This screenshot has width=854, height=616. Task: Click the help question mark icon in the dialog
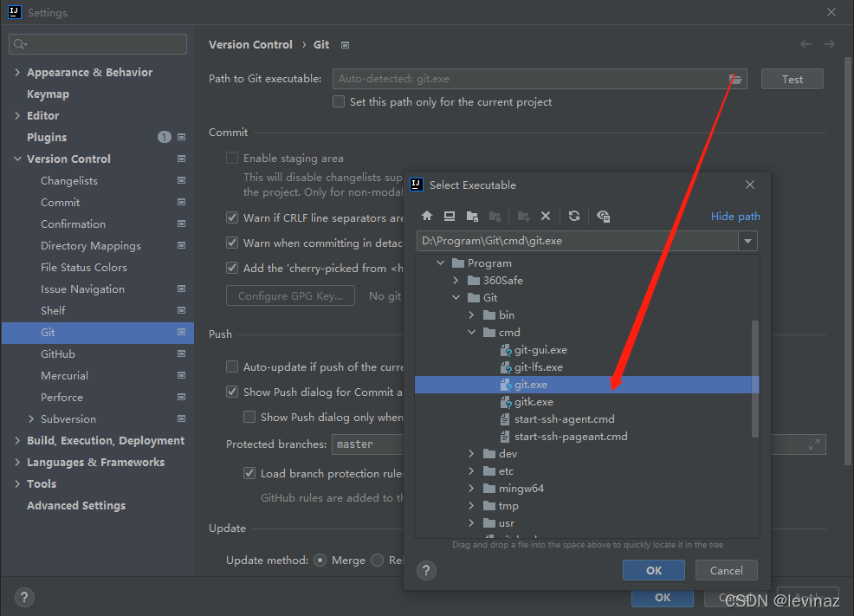(425, 570)
